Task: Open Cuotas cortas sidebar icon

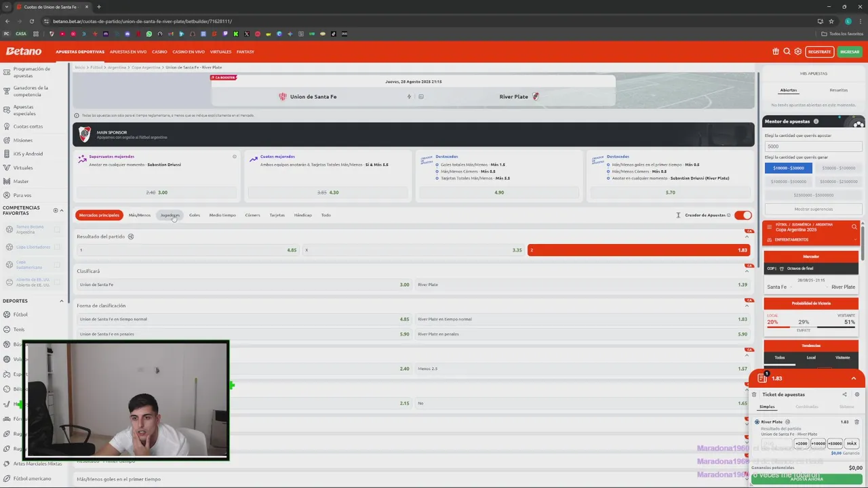Action: point(7,126)
